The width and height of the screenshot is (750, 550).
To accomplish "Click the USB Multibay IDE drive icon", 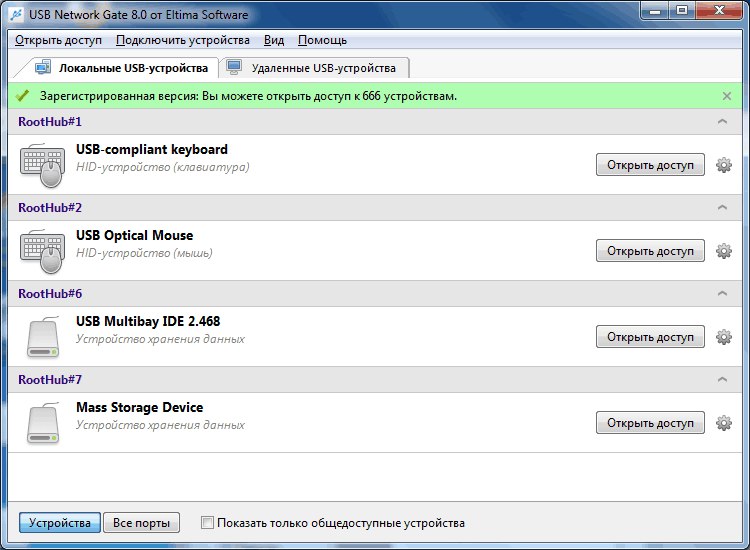I will 43,337.
